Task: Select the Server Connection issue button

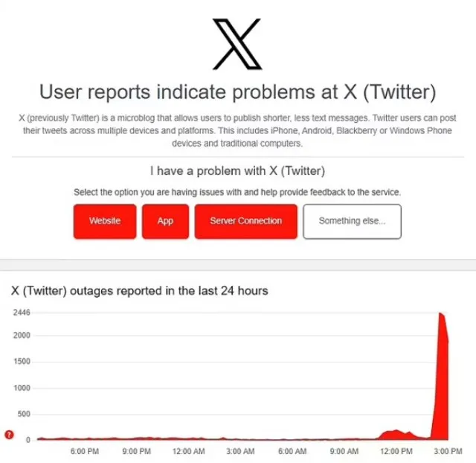Action: [x=246, y=221]
